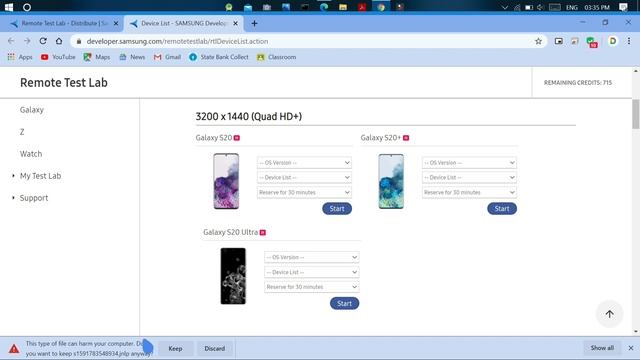This screenshot has height=360, width=640.
Task: Open State Bank Collect bookmark
Action: tap(219, 57)
